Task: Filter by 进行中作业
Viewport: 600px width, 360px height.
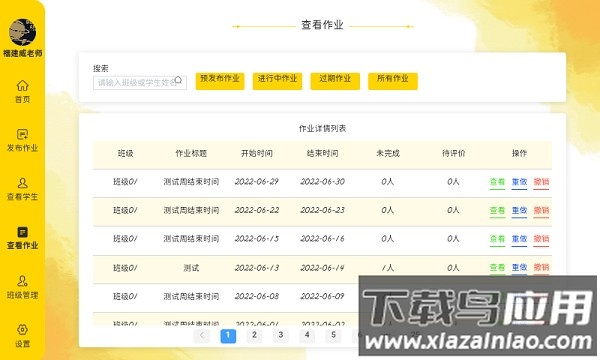Action: tap(277, 81)
